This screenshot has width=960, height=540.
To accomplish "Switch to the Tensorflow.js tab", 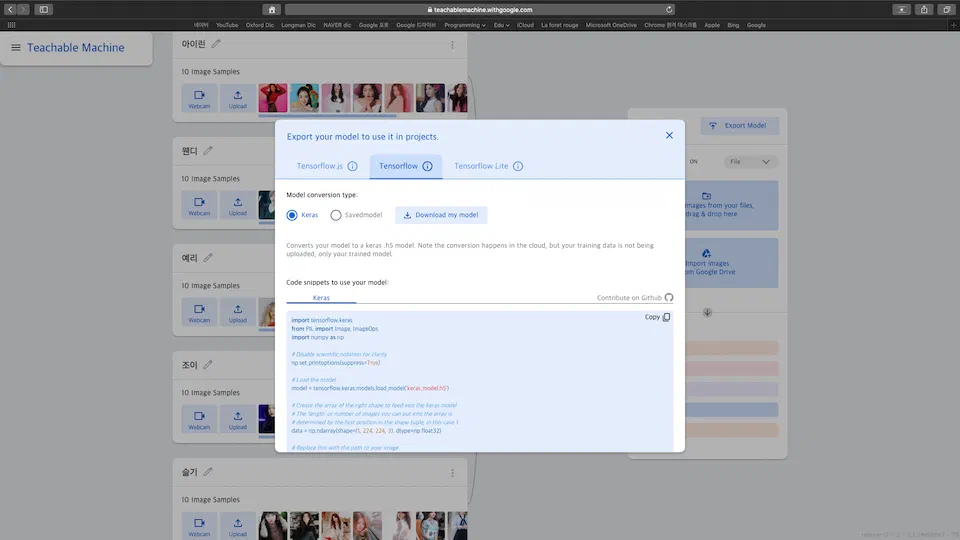I will 319,166.
